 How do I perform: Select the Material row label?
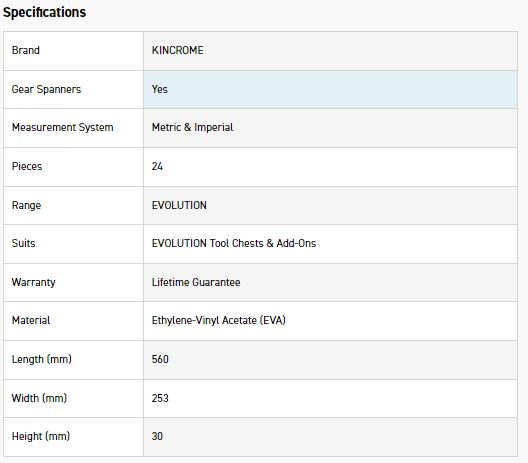click(31, 320)
